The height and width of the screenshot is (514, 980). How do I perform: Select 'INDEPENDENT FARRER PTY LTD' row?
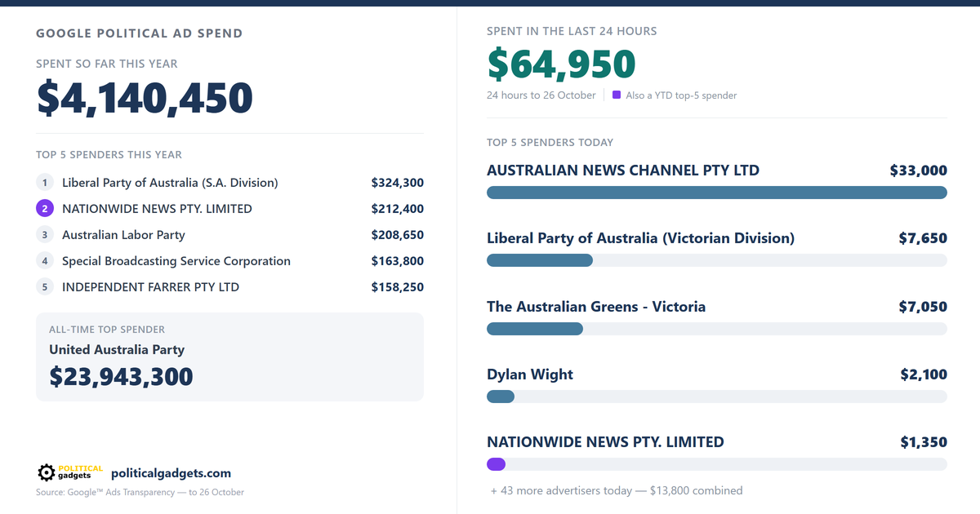coord(229,287)
